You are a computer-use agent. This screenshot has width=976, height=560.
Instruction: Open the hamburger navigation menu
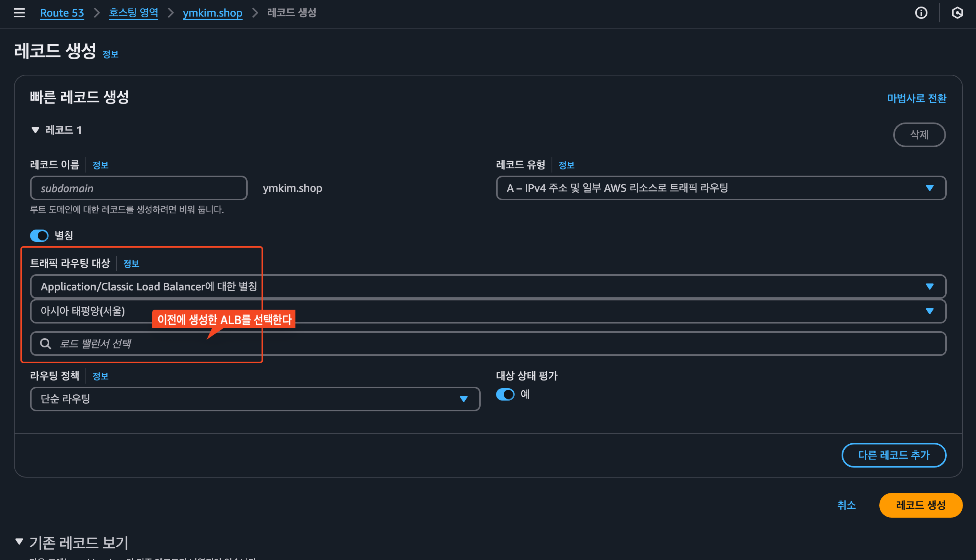pyautogui.click(x=19, y=13)
